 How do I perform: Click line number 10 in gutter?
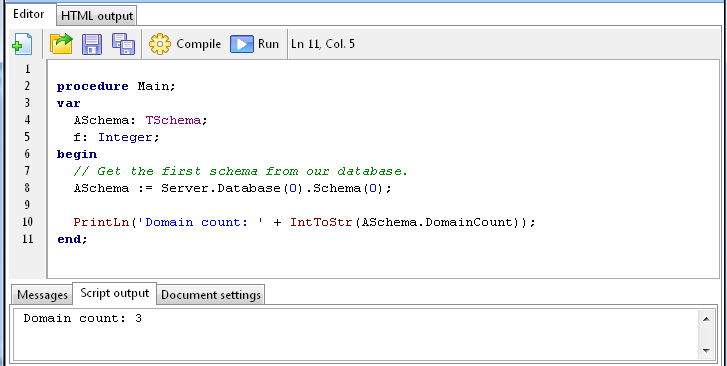(x=27, y=222)
